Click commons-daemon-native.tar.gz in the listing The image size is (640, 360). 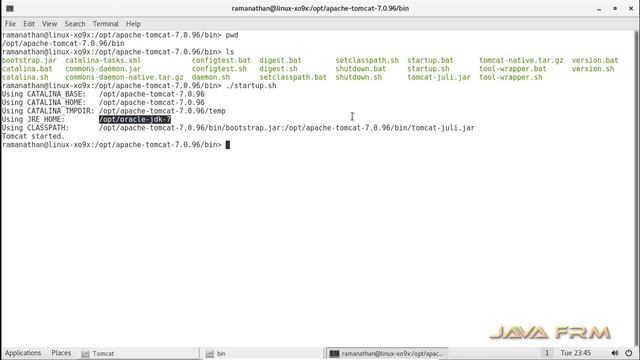click(x=124, y=77)
